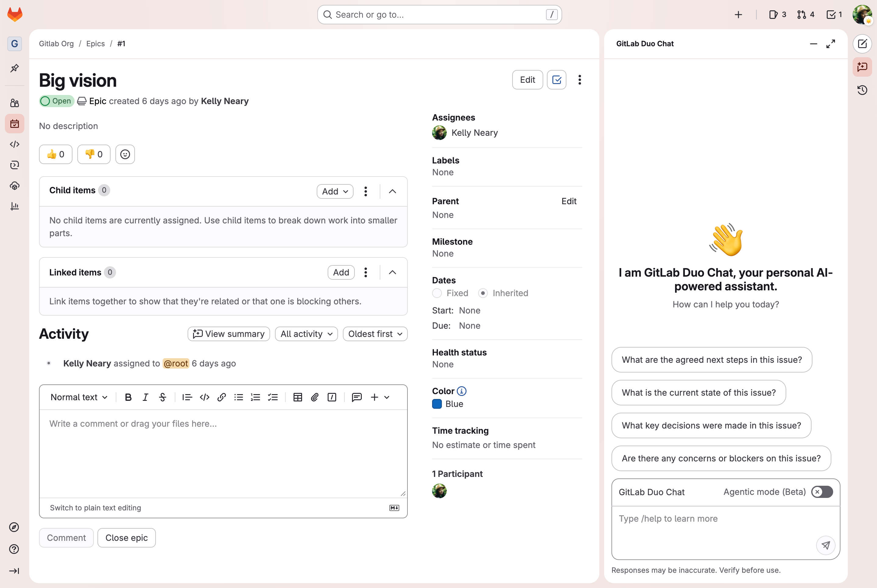Open the Normal text style dropdown
This screenshot has height=588, width=877.
coord(78,397)
